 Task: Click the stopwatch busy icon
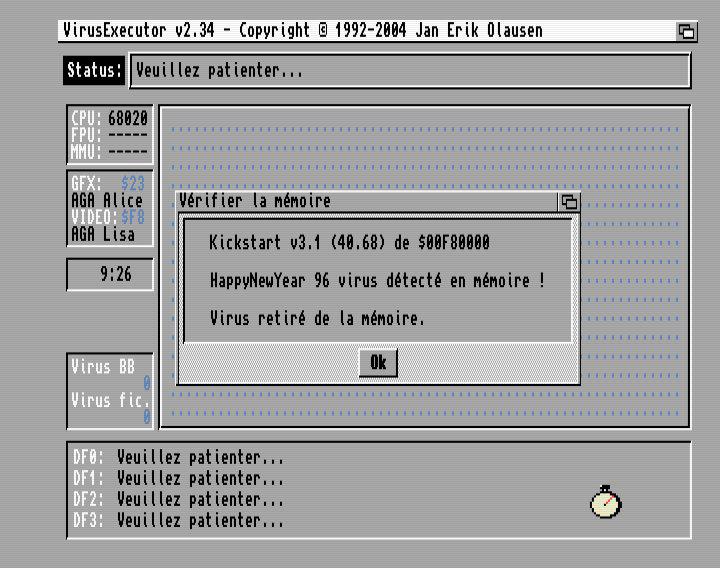pos(606,501)
